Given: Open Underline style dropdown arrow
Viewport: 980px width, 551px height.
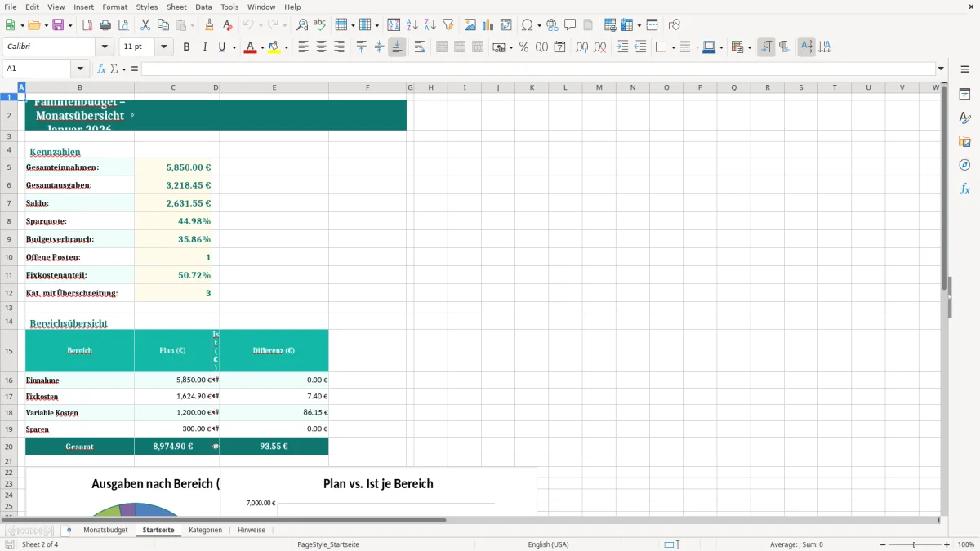Looking at the screenshot, I should (x=234, y=47).
